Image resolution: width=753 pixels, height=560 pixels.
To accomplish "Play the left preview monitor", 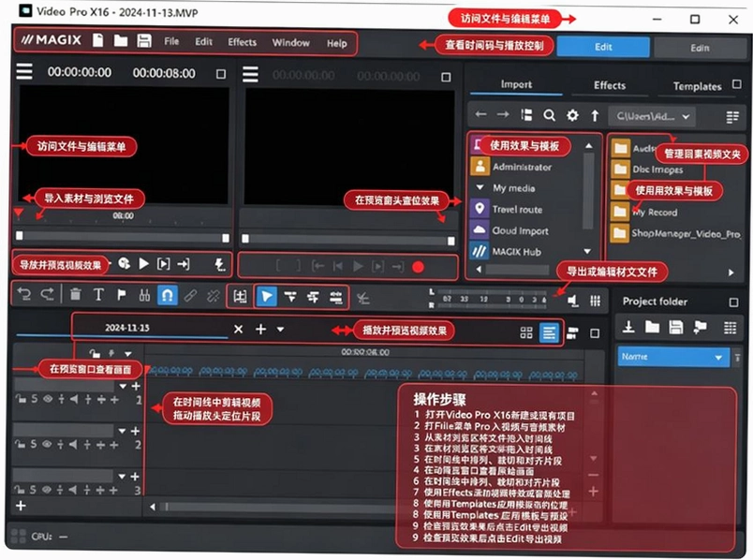I will point(143,264).
